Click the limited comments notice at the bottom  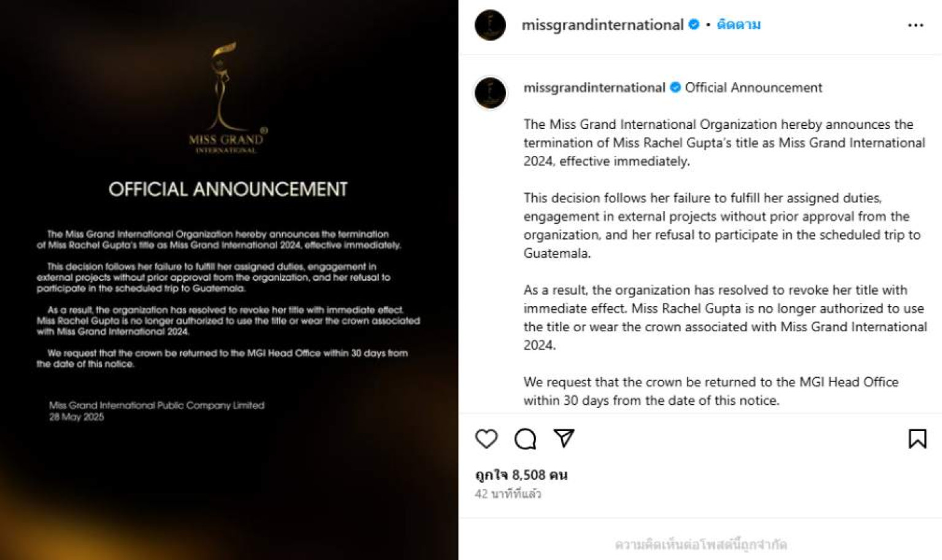tap(700, 544)
